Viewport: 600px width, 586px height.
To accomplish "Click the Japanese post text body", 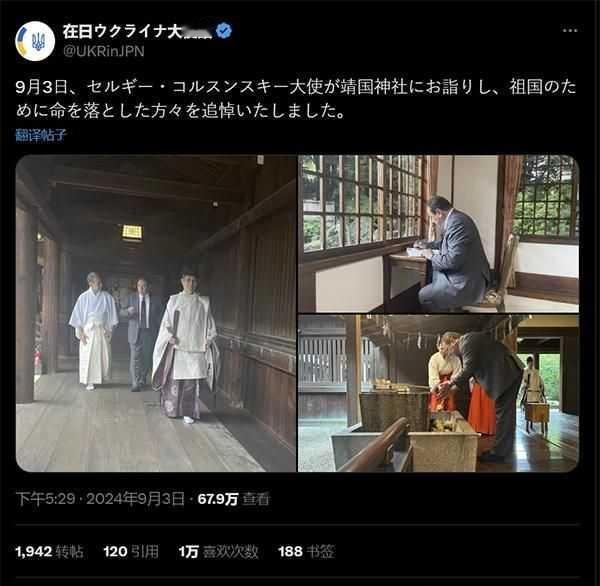I will pyautogui.click(x=296, y=99).
